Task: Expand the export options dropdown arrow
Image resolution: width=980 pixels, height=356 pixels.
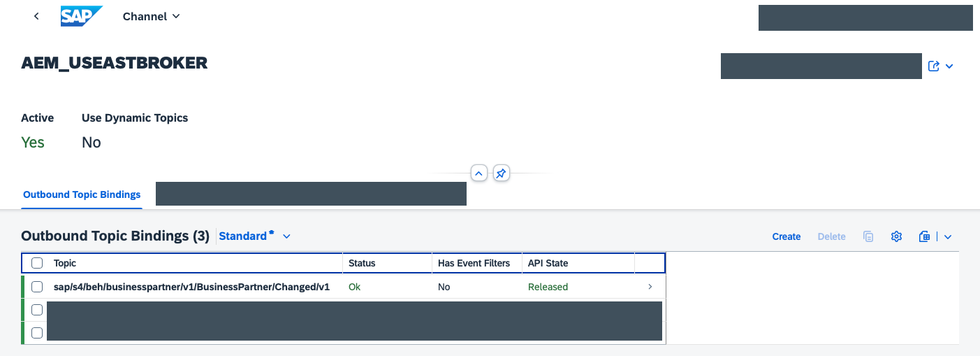Action: tap(948, 237)
